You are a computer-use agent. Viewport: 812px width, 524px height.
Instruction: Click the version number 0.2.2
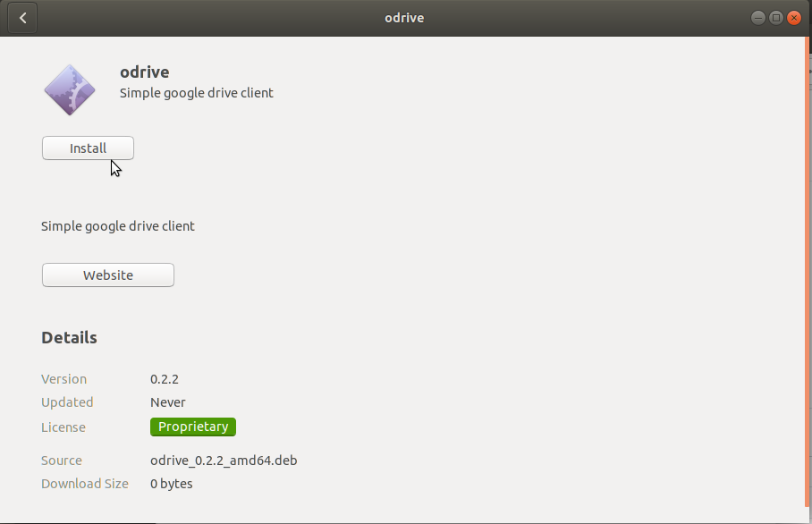(165, 379)
